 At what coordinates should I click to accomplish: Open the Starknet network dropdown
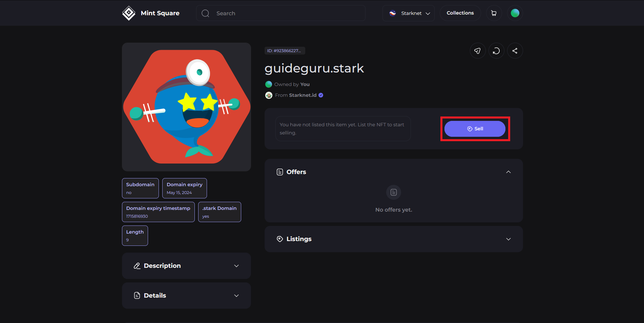(408, 13)
